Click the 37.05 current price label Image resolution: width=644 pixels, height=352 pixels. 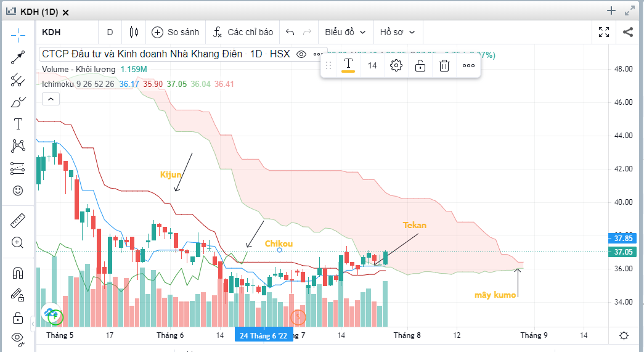point(622,252)
